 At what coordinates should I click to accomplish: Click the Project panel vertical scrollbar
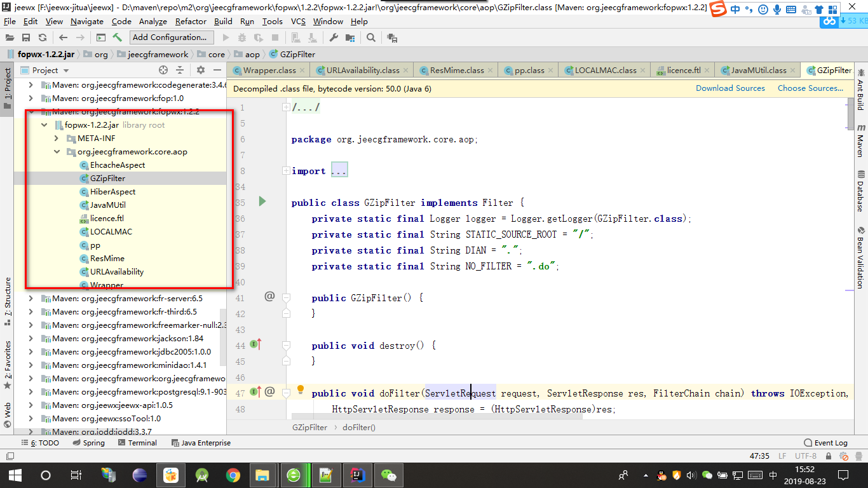[x=222, y=337]
